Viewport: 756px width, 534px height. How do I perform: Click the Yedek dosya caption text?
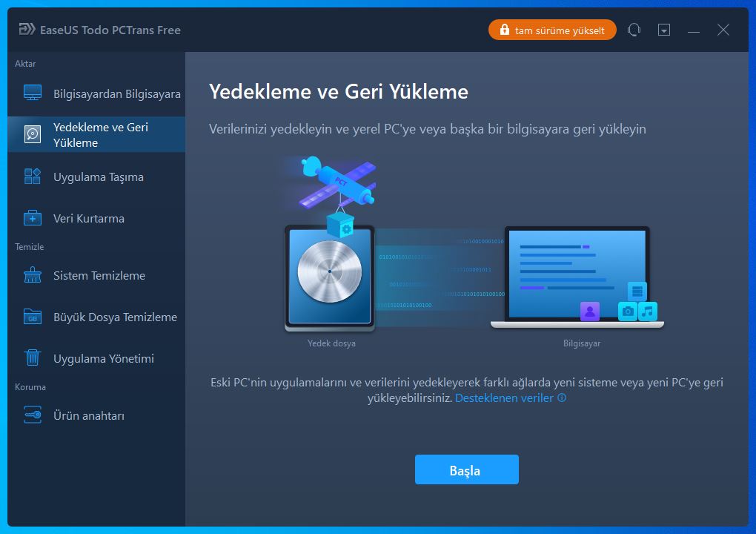pos(332,343)
